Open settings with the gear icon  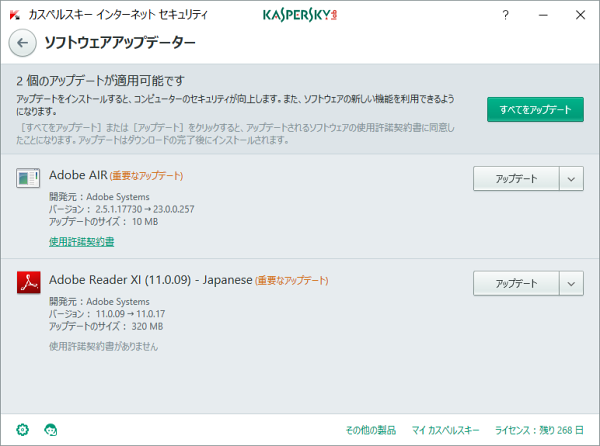pyautogui.click(x=23, y=430)
